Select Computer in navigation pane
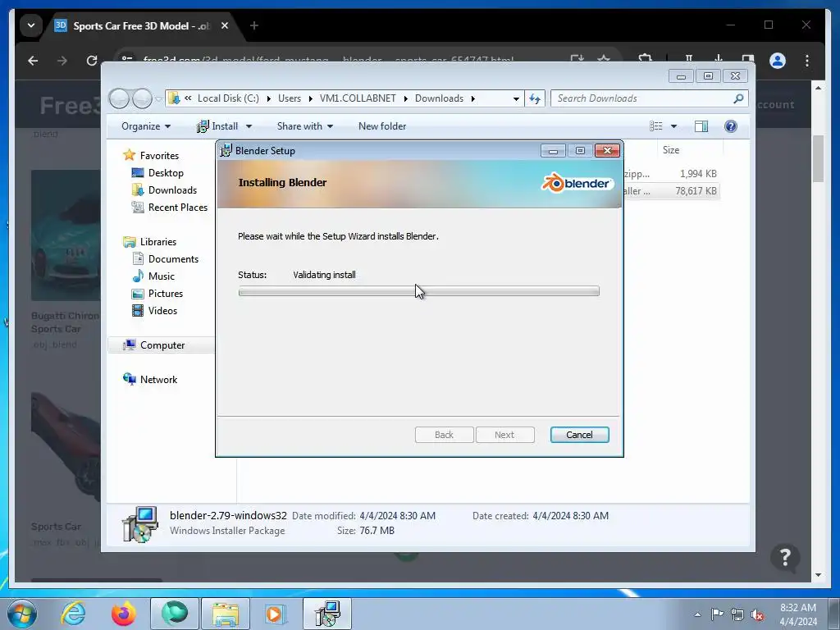Screen dimensions: 840x630 tap(162, 345)
